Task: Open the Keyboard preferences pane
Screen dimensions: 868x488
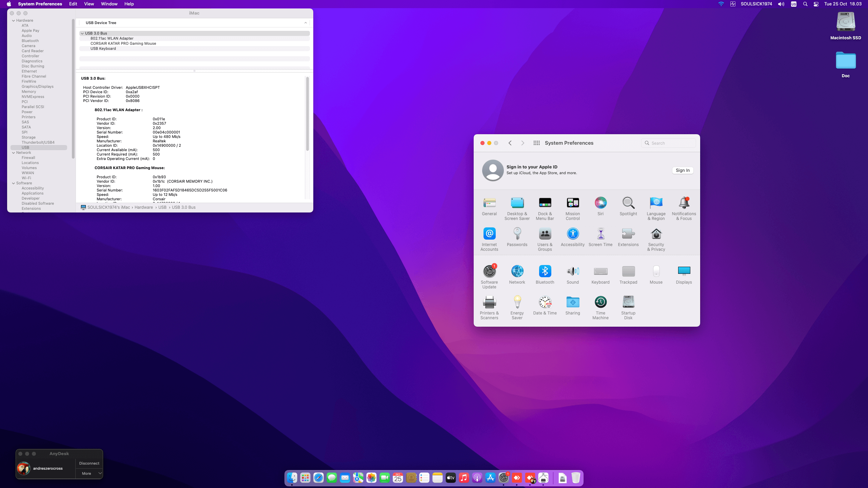Action: point(600,274)
